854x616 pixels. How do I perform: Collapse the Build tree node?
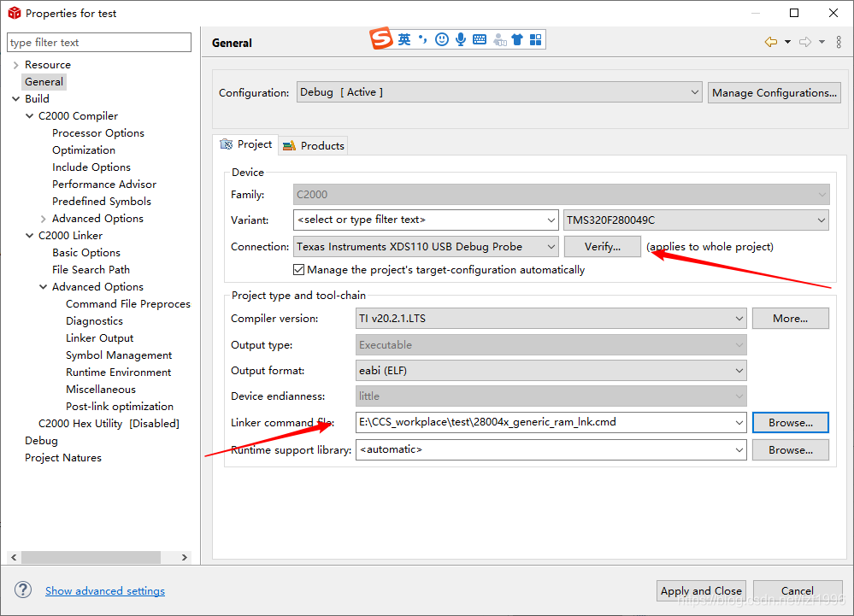tap(15, 98)
